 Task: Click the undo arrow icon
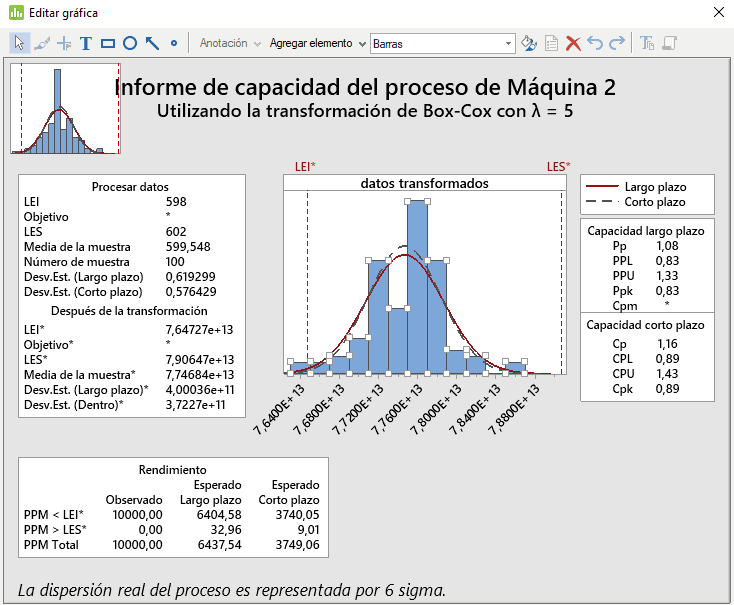[595, 43]
